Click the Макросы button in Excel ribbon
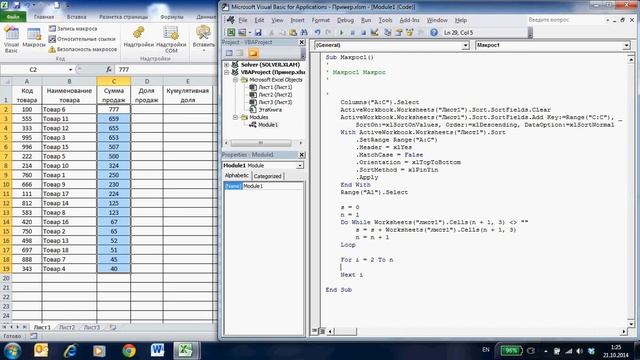640x360 pixels. coord(34,38)
